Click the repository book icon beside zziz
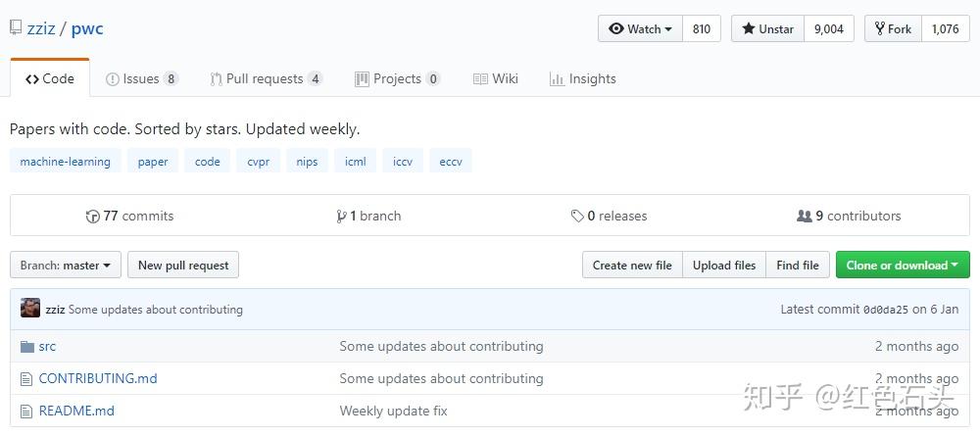980x437 pixels. click(16, 28)
